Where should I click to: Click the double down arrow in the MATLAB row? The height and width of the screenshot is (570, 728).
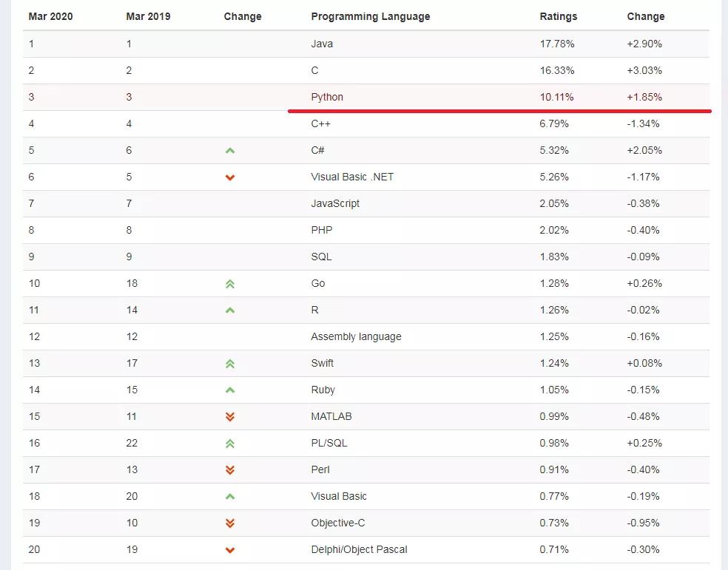coord(230,417)
